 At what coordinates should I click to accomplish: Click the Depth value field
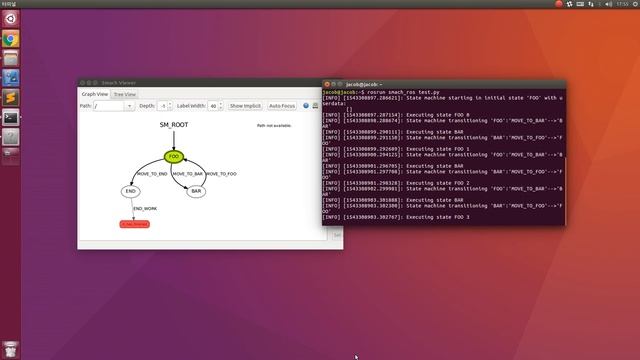[x=162, y=106]
